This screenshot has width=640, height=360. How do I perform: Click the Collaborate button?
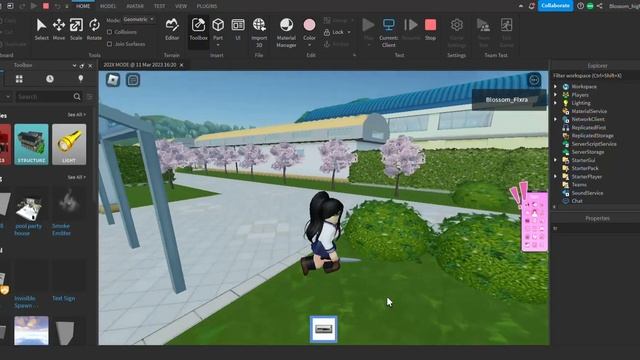[555, 6]
